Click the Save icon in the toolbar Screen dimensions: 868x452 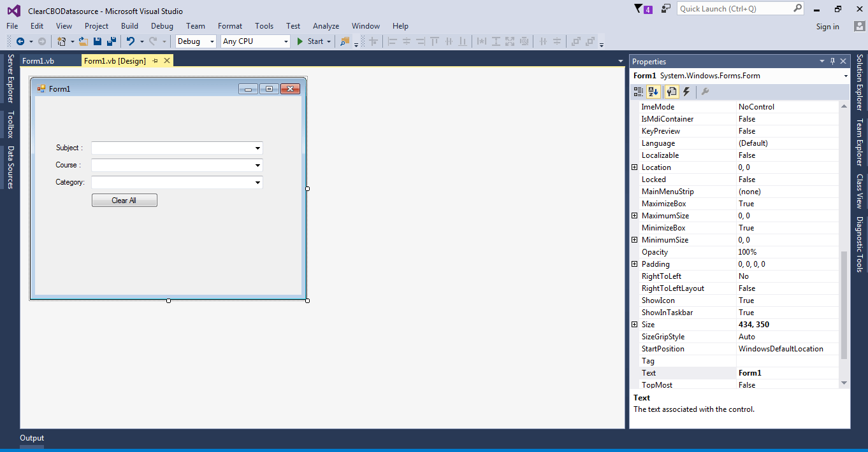97,41
